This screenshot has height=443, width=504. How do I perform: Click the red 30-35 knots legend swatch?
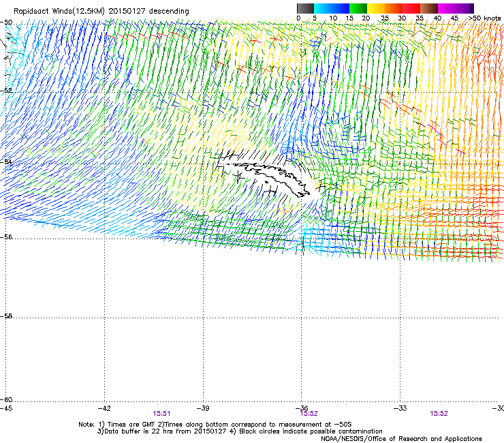[x=411, y=8]
